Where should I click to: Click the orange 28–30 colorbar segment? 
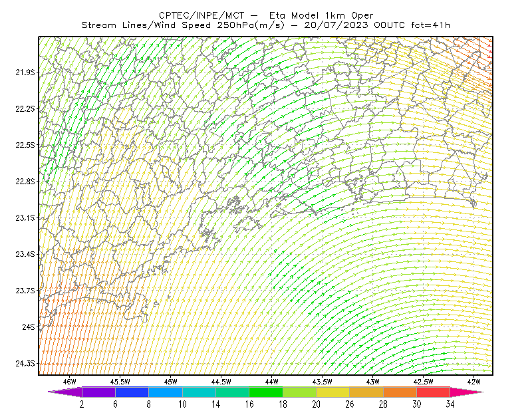400,392
